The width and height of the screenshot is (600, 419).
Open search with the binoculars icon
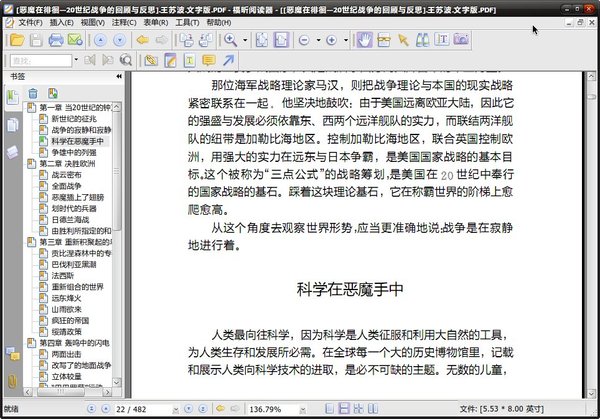(x=422, y=40)
